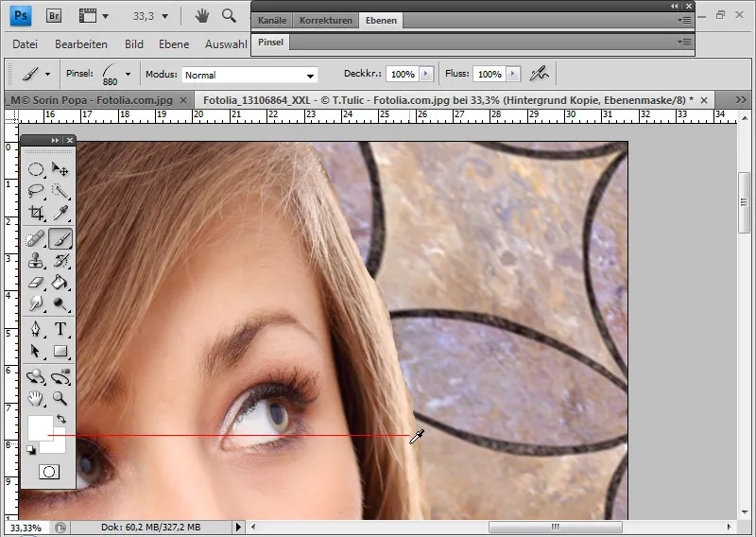Image resolution: width=756 pixels, height=537 pixels.
Task: Open the Fluss flow slider arrow
Action: pyautogui.click(x=513, y=74)
